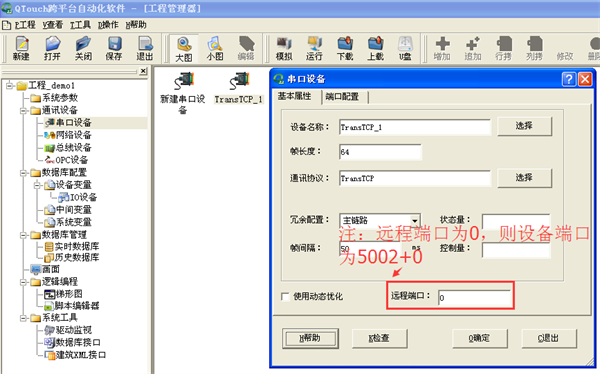Click the U盘 toolbar icon
This screenshot has width=600, height=374.
click(405, 49)
